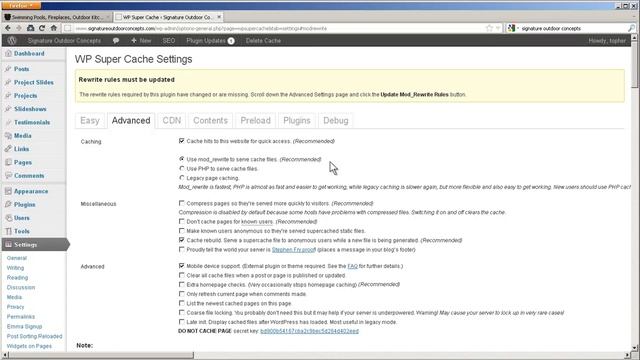Click the Comments sidebar icon

(8, 176)
